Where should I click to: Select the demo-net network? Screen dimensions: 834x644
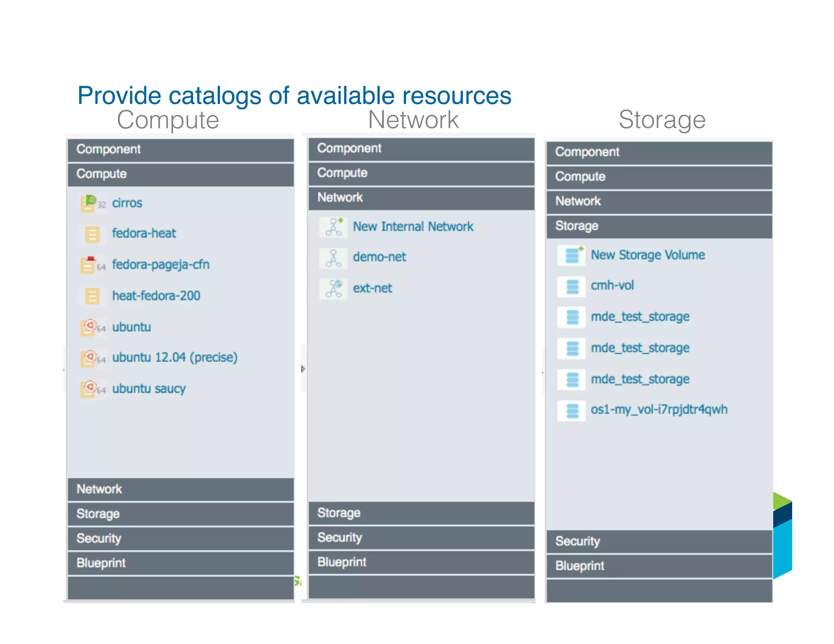[379, 257]
